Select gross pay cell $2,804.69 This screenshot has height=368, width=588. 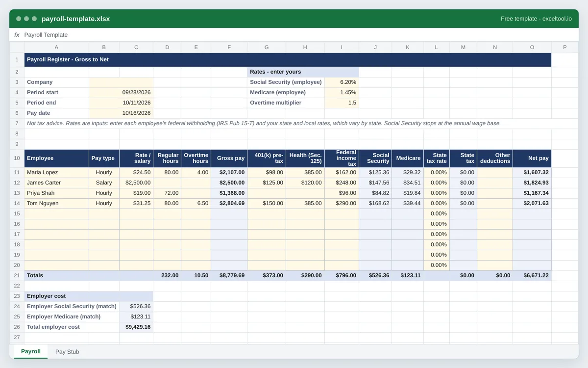229,203
